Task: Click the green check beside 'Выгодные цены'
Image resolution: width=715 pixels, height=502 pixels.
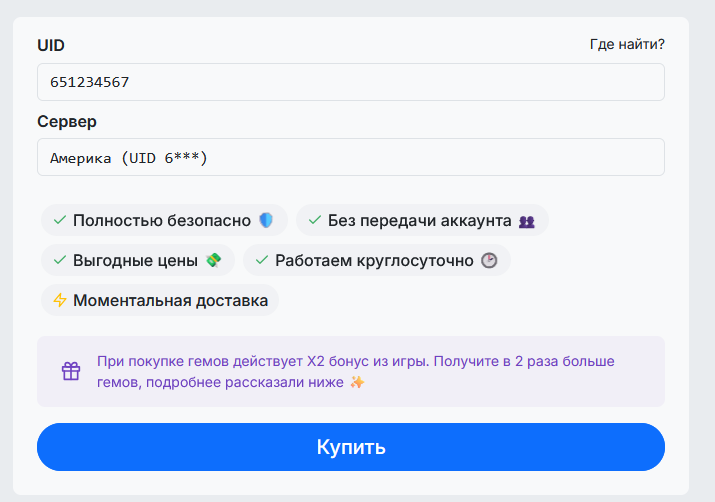Action: coord(60,260)
